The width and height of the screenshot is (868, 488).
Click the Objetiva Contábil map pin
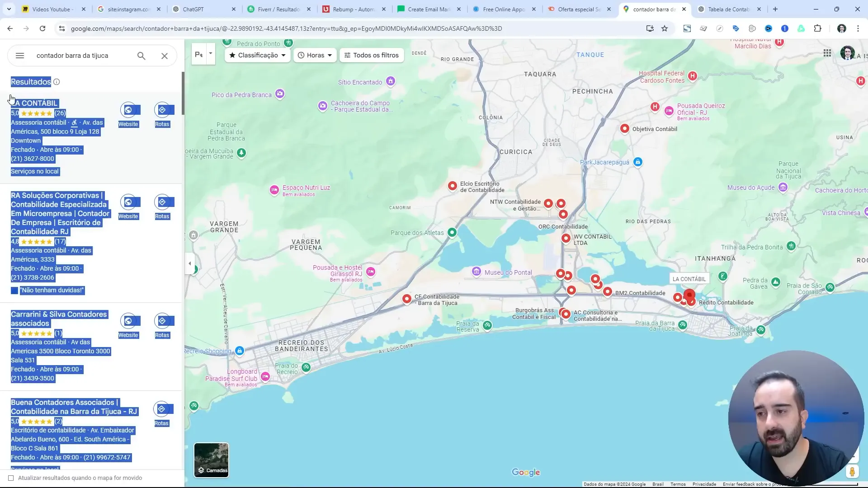[x=625, y=129]
